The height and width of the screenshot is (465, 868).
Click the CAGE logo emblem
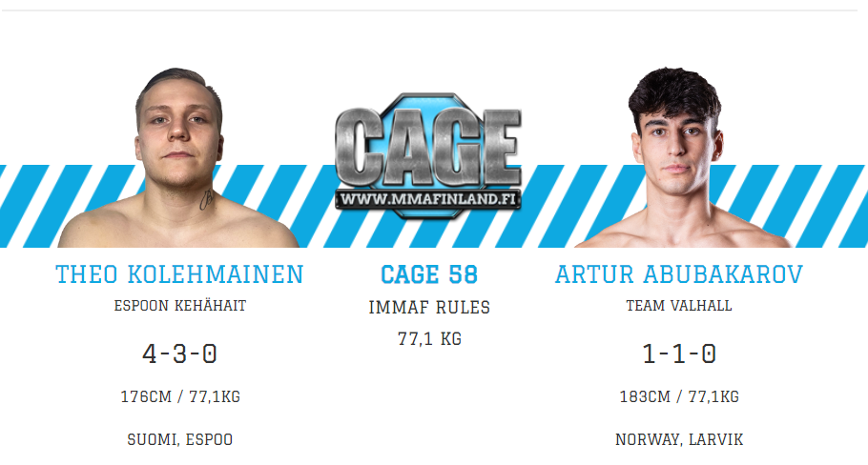click(428, 155)
